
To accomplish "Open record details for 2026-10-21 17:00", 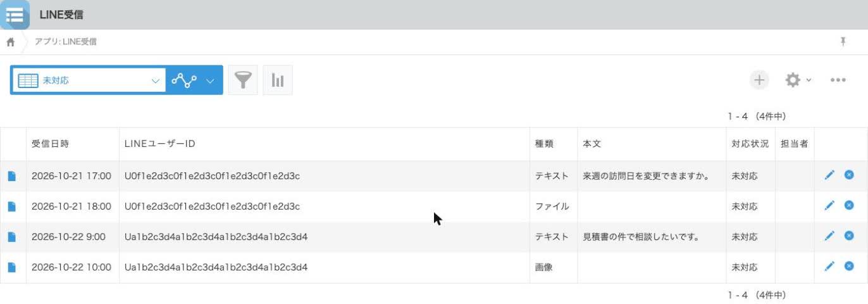I will pos(11,176).
